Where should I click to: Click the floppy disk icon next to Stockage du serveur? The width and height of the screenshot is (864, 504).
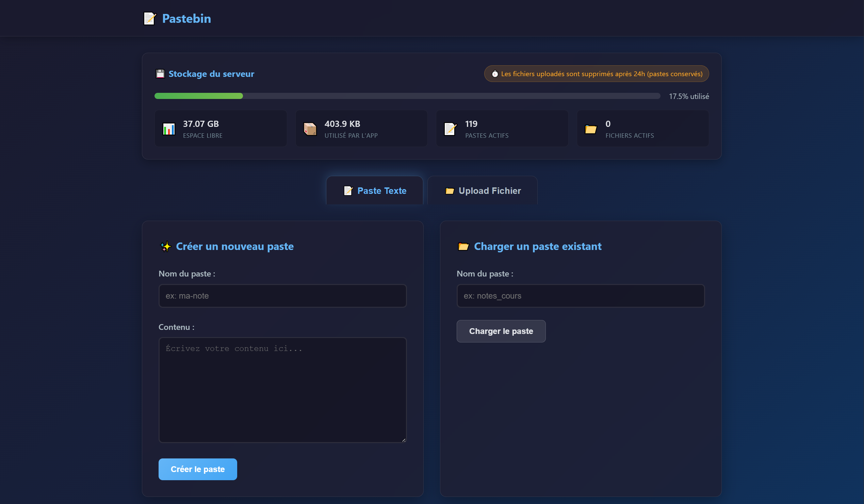tap(160, 73)
